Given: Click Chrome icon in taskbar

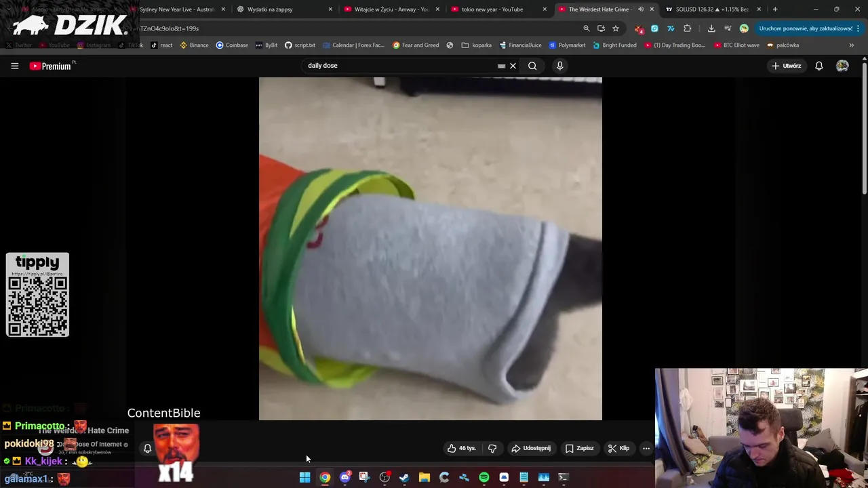Looking at the screenshot, I should 325,478.
